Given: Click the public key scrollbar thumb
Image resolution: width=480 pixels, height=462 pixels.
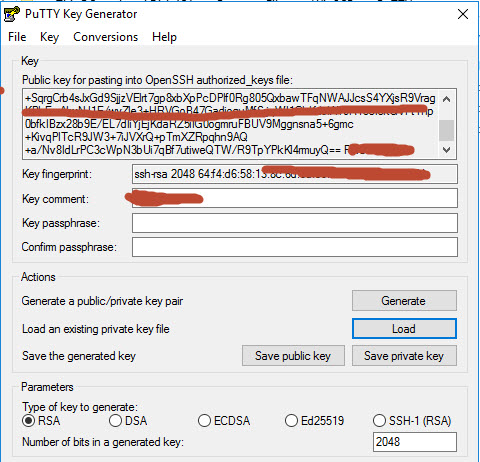Looking at the screenshot, I should click(447, 131).
